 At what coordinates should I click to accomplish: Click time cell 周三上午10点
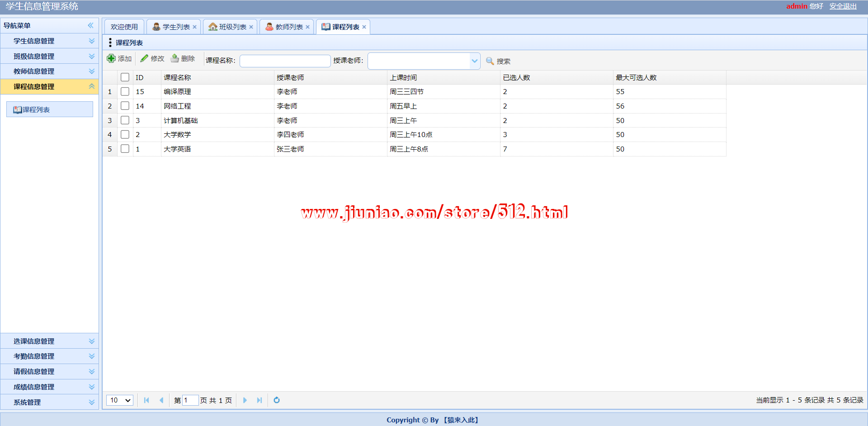click(444, 135)
